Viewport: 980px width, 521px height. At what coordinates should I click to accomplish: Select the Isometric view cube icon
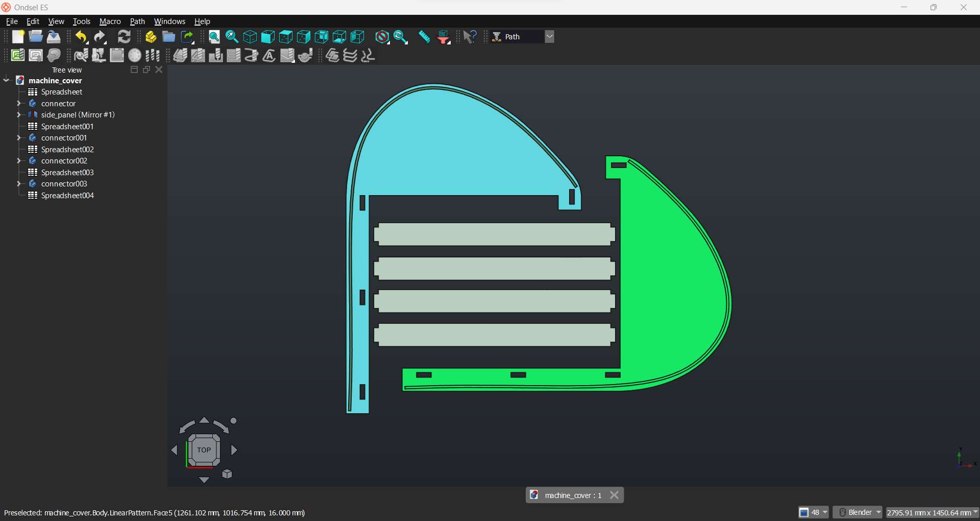pyautogui.click(x=250, y=37)
